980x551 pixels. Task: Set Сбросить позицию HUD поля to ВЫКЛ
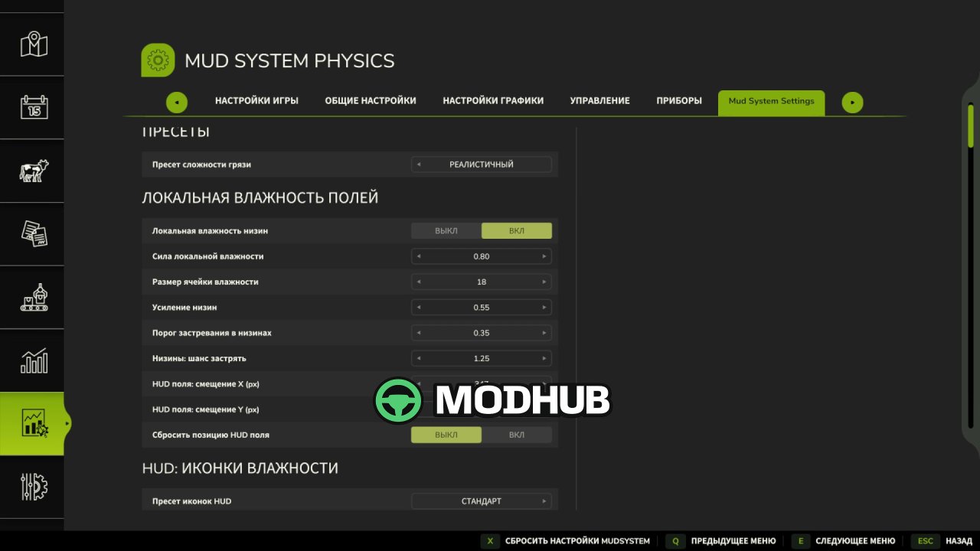pos(446,435)
